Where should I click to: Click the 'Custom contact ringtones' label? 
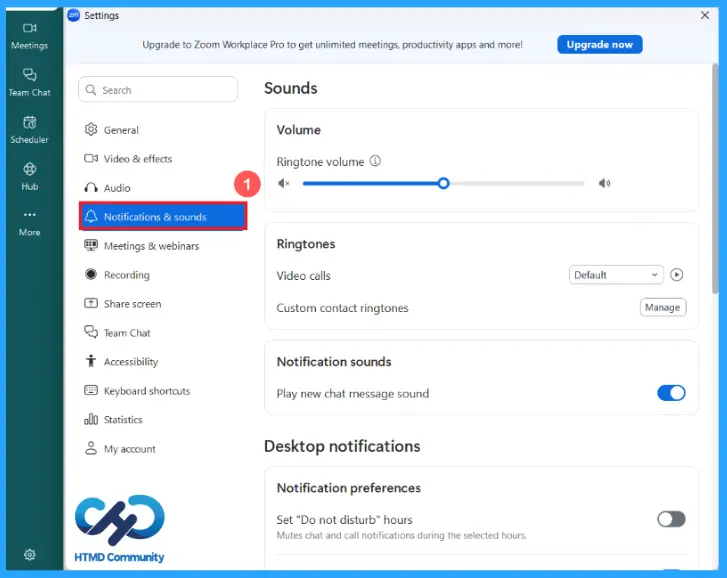(x=342, y=308)
